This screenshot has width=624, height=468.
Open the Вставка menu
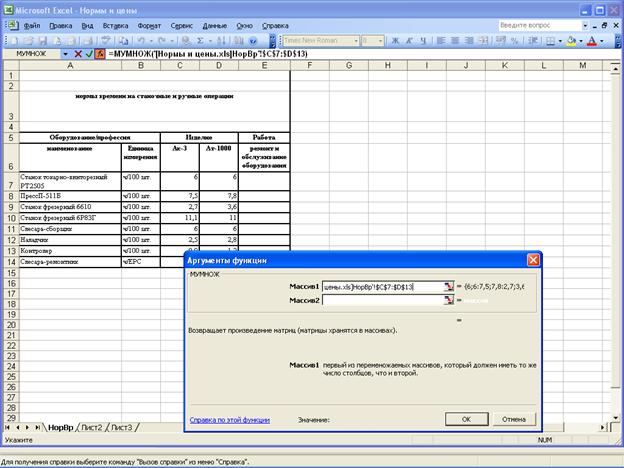(115, 25)
